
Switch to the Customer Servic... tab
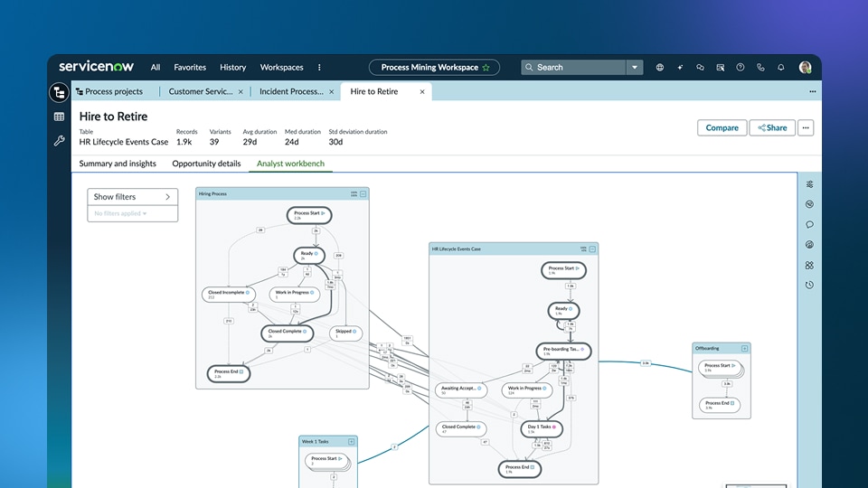coord(201,92)
